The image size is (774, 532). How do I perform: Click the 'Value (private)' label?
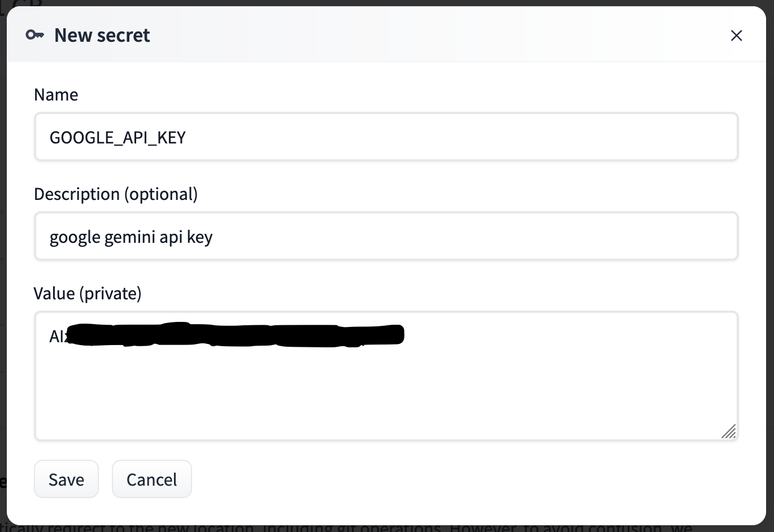click(x=88, y=294)
